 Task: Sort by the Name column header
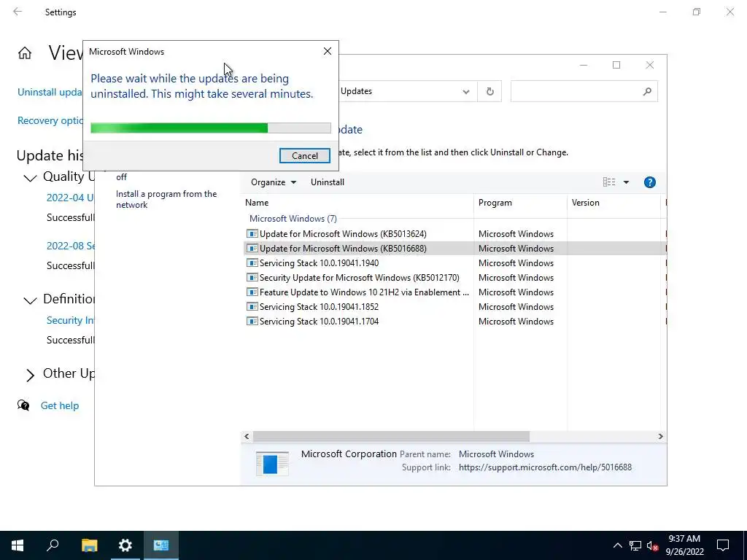(357, 203)
